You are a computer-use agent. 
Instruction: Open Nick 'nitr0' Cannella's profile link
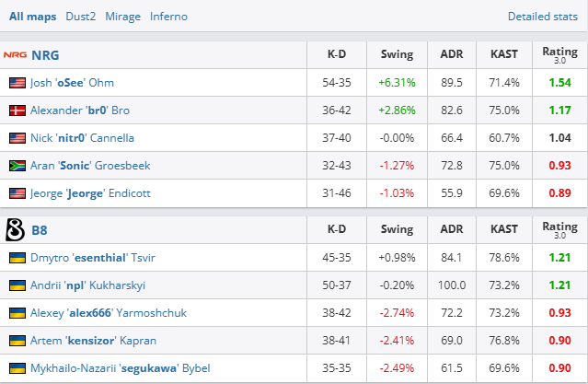coord(82,138)
